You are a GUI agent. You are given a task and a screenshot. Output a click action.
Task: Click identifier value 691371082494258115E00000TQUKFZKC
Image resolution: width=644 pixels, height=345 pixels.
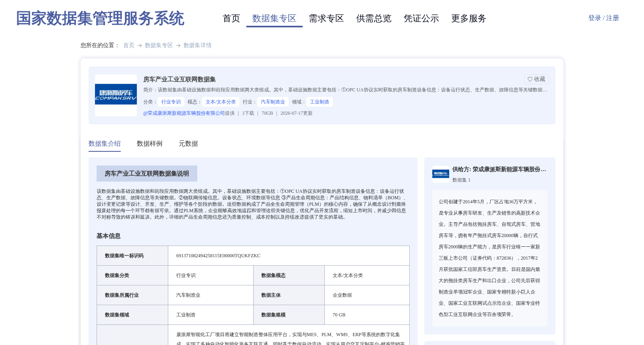(x=218, y=256)
